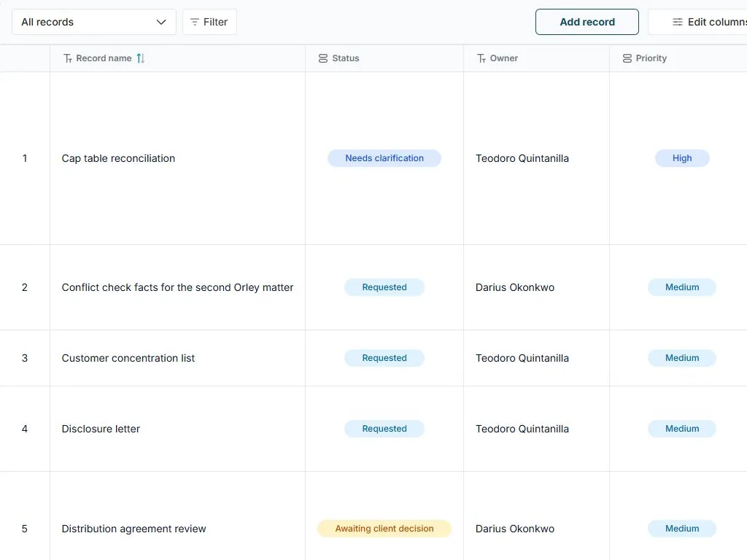Click owner Darius Okonkwo in Distribution agreement row
This screenshot has height=560, width=747.
[x=515, y=529]
